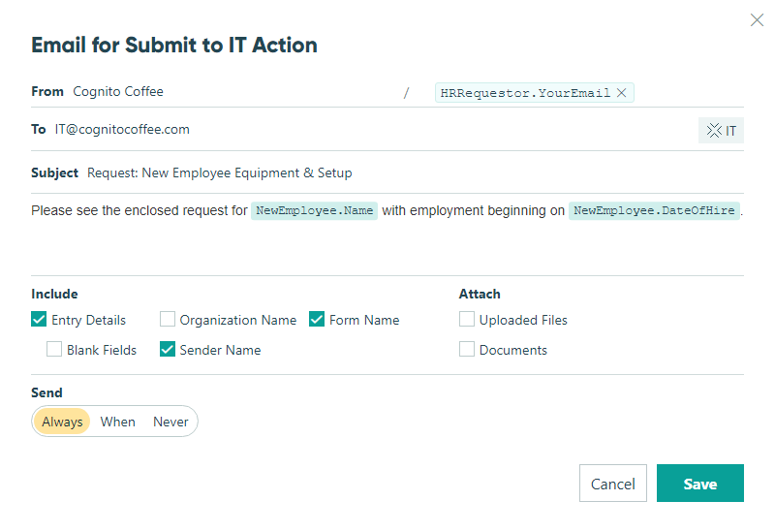775x532 pixels.
Task: Save the email settings
Action: click(x=699, y=483)
